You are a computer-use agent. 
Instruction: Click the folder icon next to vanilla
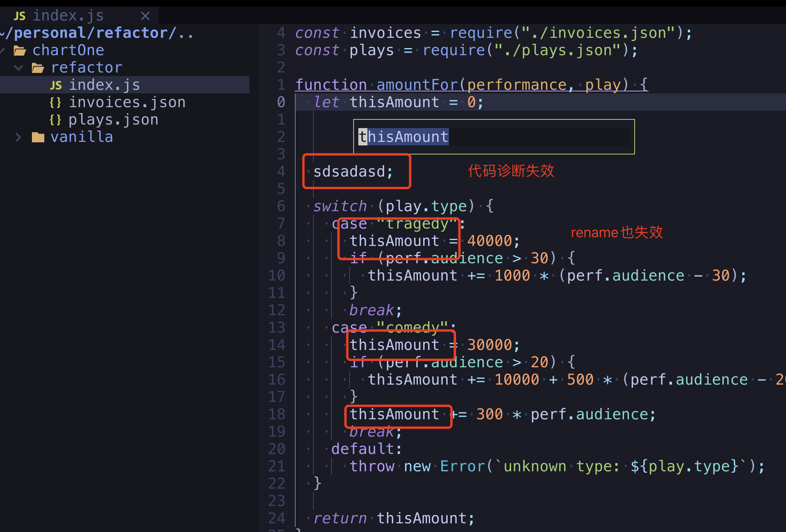(38, 136)
